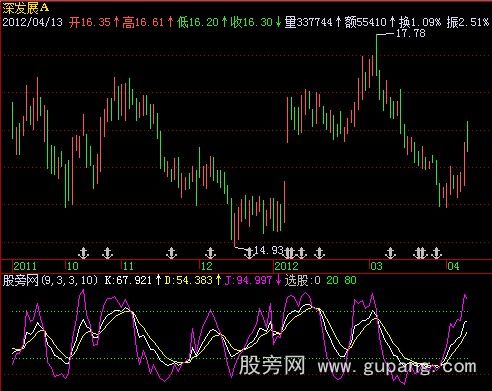Click the yellow D value D:54.383

(188, 280)
